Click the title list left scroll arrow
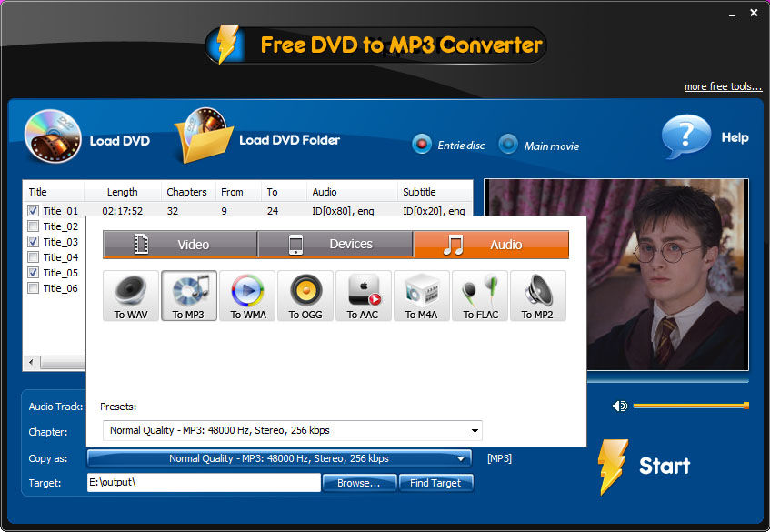This screenshot has height=532, width=770. (31, 363)
